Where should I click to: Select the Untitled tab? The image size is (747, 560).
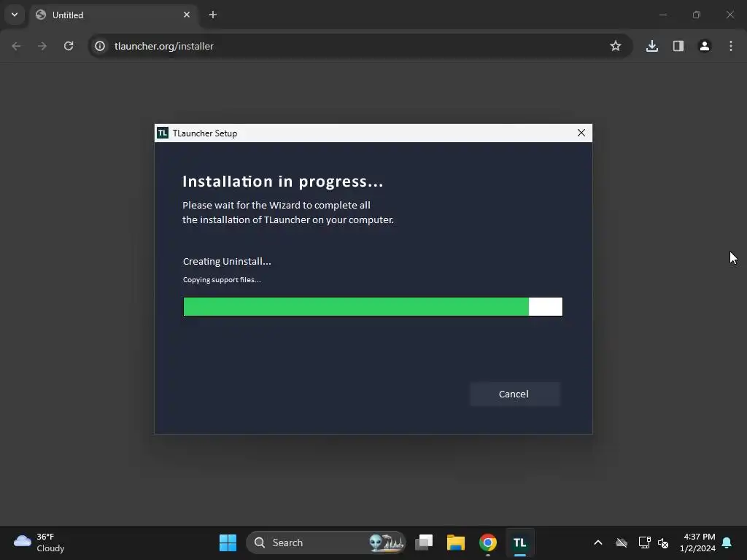113,15
